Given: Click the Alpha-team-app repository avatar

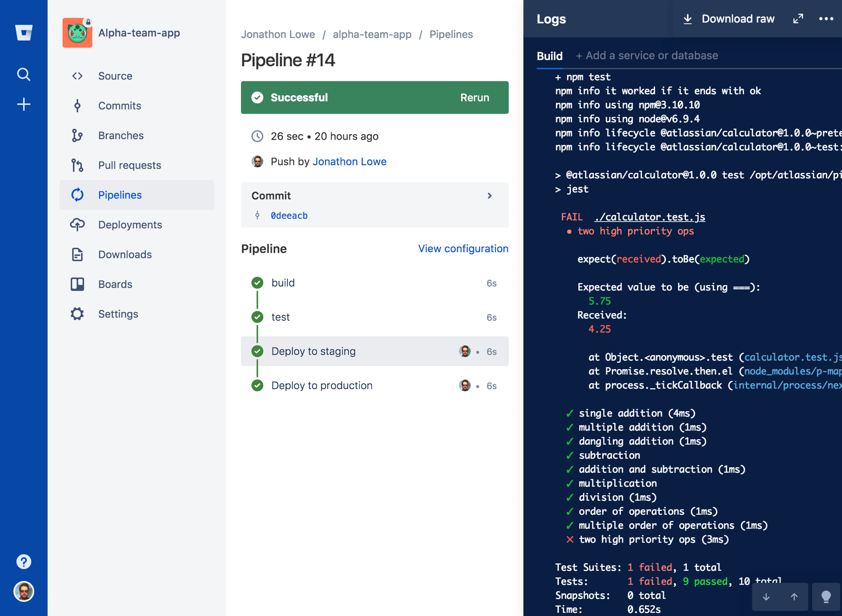Looking at the screenshot, I should tap(77, 33).
